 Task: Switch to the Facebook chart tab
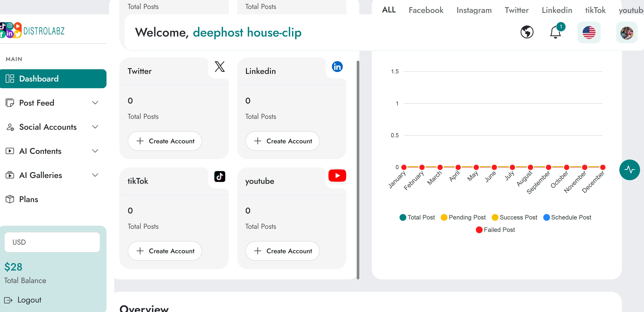point(426,10)
